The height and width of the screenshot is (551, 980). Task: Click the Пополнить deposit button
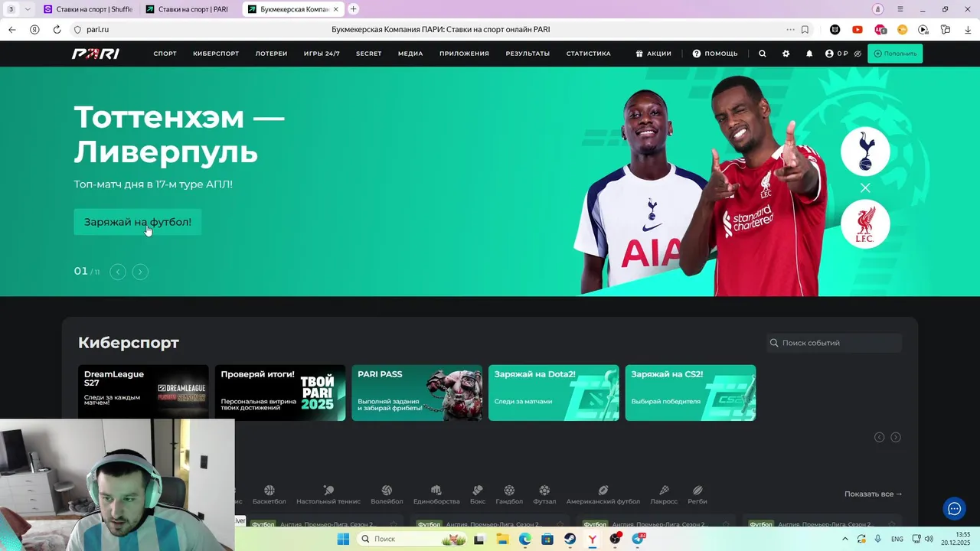coord(895,54)
